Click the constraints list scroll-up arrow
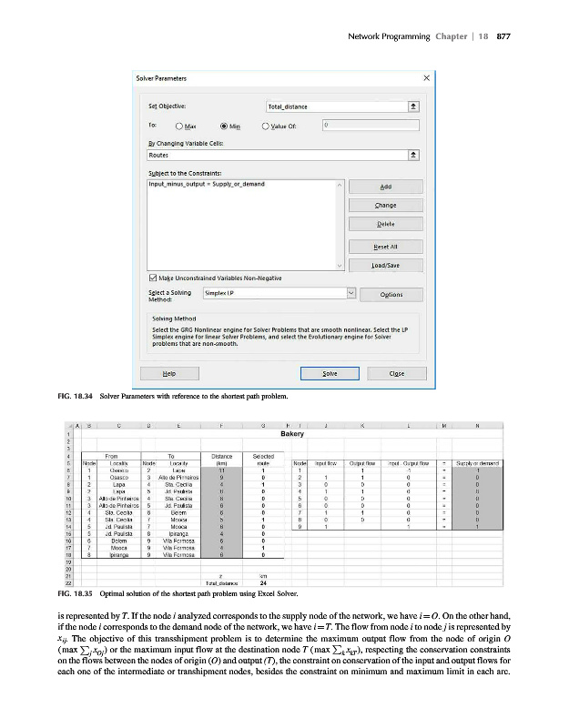The image size is (569, 728). point(340,185)
